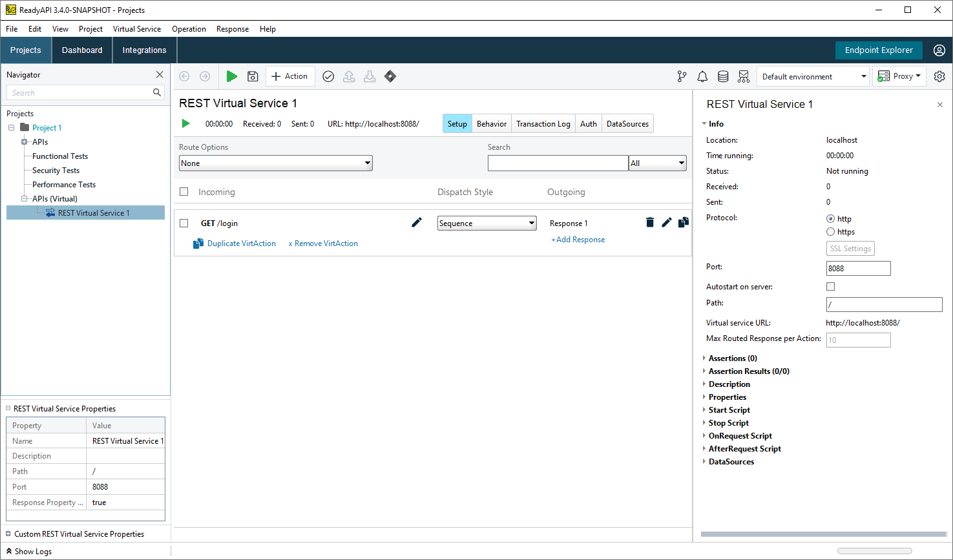The height and width of the screenshot is (560, 953).
Task: Click the Action add button
Action: click(x=289, y=76)
